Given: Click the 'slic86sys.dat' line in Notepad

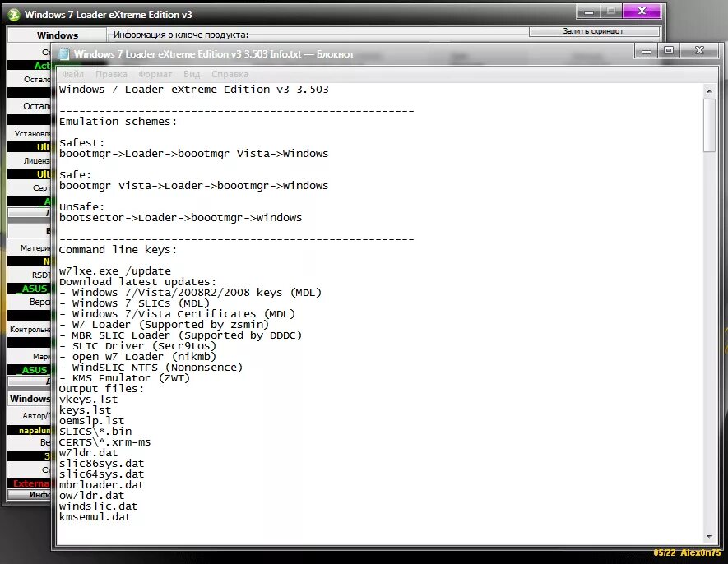Looking at the screenshot, I should click(101, 464).
